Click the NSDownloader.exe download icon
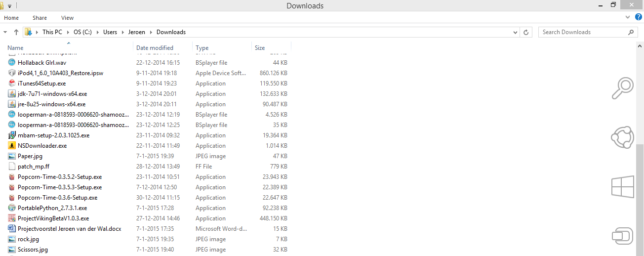The width and height of the screenshot is (644, 256). [x=12, y=146]
